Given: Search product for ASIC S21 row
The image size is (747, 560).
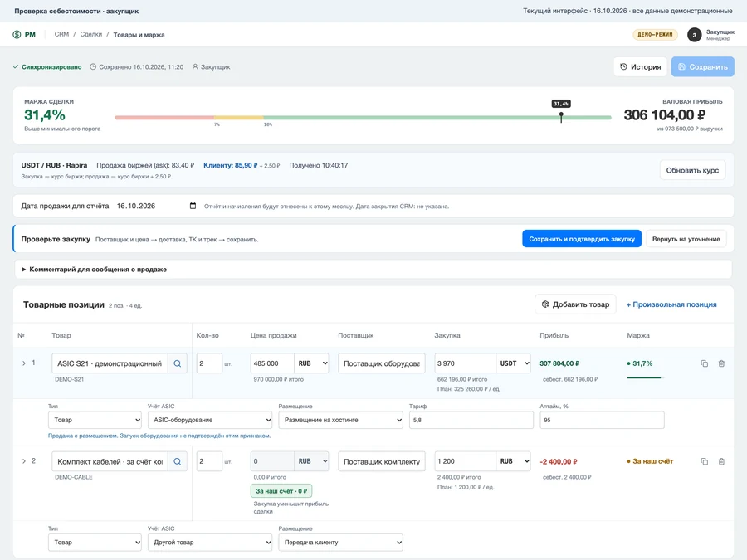Looking at the screenshot, I should point(178,363).
